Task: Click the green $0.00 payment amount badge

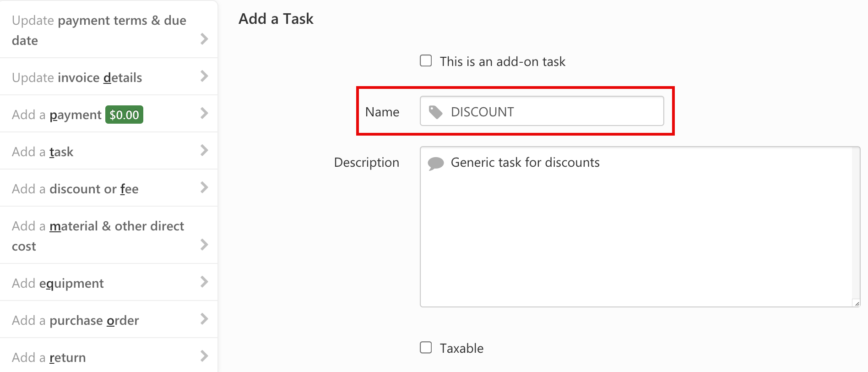Action: [x=125, y=115]
